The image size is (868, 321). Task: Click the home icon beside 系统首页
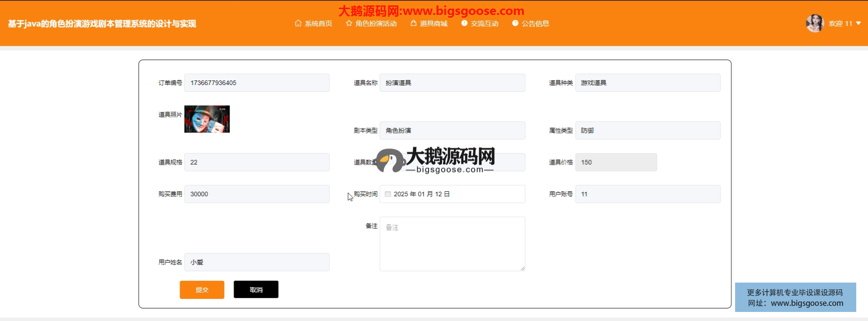pyautogui.click(x=298, y=23)
